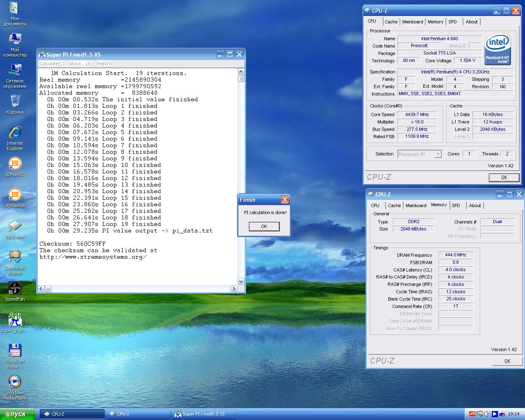Image resolution: width=525 pixels, height=420 pixels.
Task: Click the Intel Pentium 4 HT logo
Action: point(498,49)
